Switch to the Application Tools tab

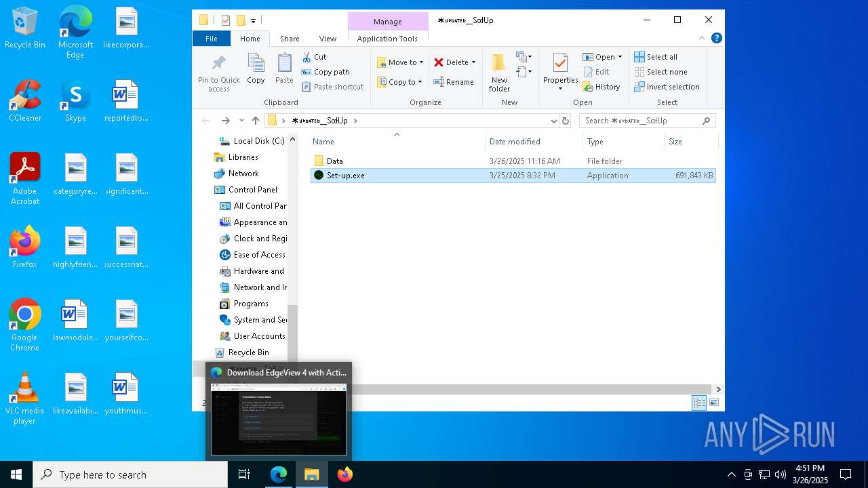coord(387,39)
